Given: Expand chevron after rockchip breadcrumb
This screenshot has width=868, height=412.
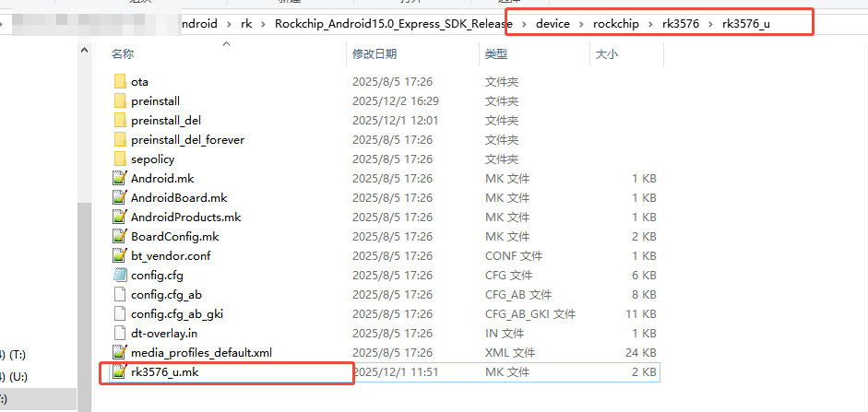Looking at the screenshot, I should pyautogui.click(x=650, y=24).
